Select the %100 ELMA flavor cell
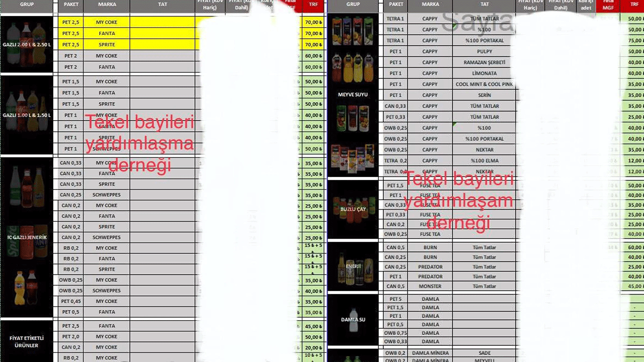The height and width of the screenshot is (362, 644). tap(485, 161)
